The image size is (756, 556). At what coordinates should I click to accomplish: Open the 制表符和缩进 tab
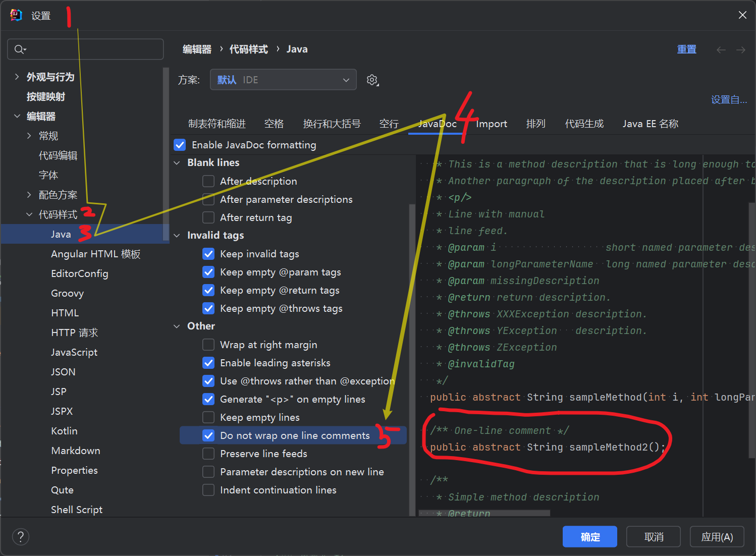pyautogui.click(x=217, y=124)
